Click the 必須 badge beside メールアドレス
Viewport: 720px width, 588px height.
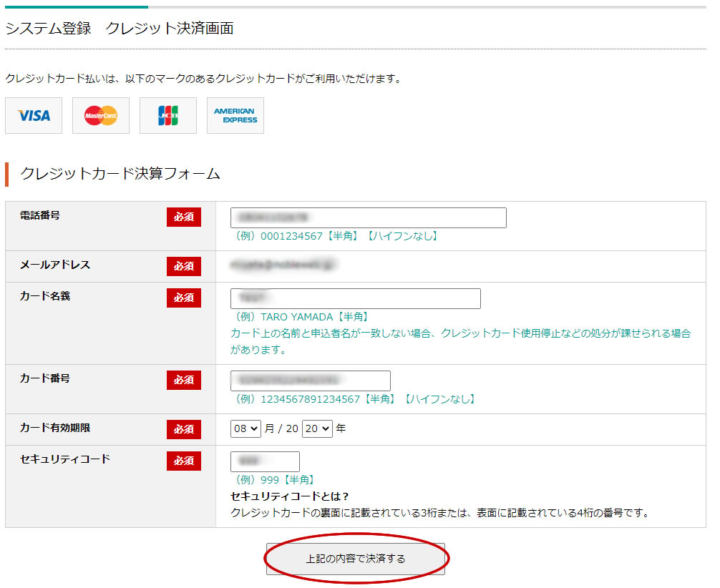tap(184, 266)
